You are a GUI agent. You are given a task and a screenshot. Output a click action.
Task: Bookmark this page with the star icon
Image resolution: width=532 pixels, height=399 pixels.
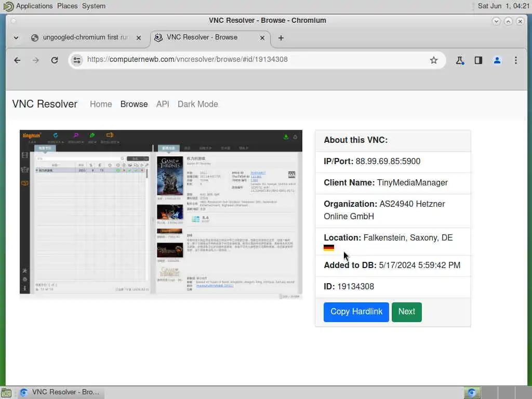[434, 60]
